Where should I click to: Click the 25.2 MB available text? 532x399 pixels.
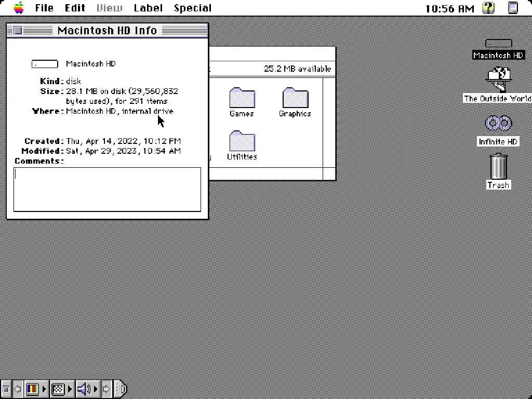(297, 69)
